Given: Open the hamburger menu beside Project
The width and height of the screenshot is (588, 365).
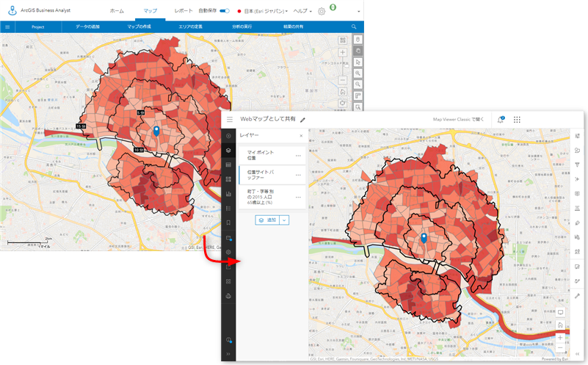Looking at the screenshot, I should pos(7,27).
